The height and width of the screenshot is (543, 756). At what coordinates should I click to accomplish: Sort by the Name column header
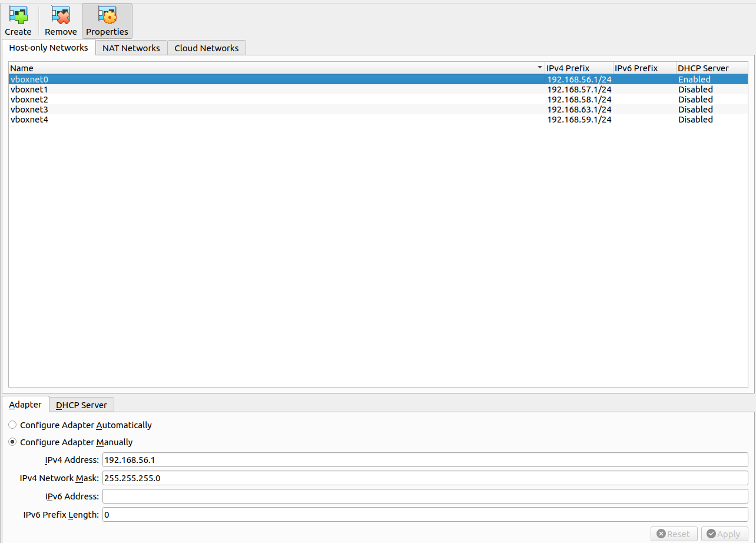pos(277,68)
